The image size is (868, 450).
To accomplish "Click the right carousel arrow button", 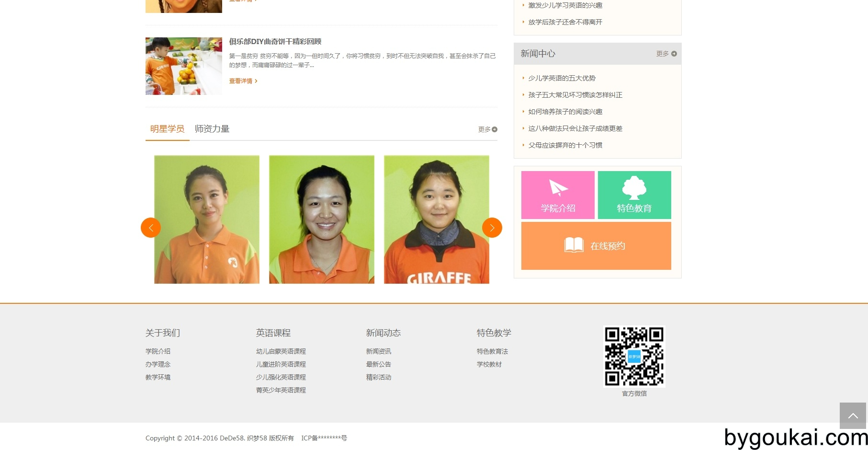I will [x=492, y=228].
